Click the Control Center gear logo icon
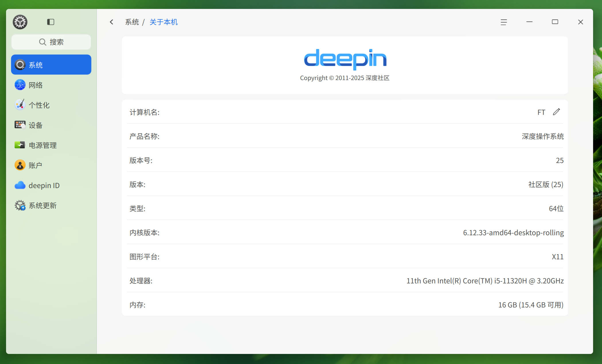Image resolution: width=602 pixels, height=364 pixels. click(20, 22)
